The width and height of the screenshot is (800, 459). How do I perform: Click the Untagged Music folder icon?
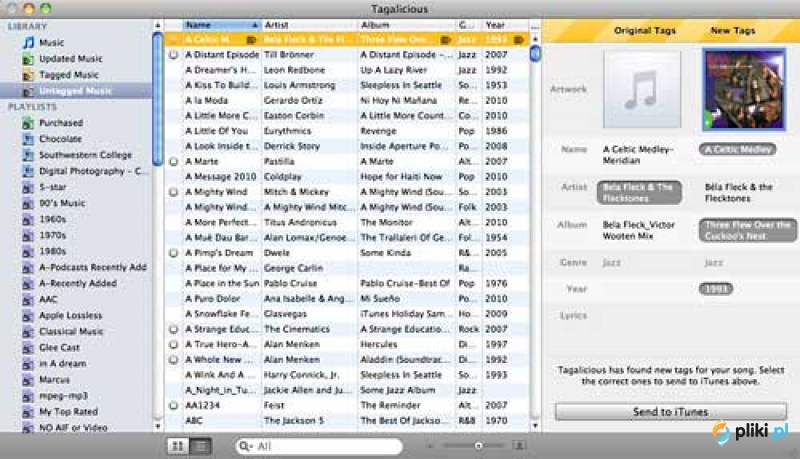click(29, 91)
